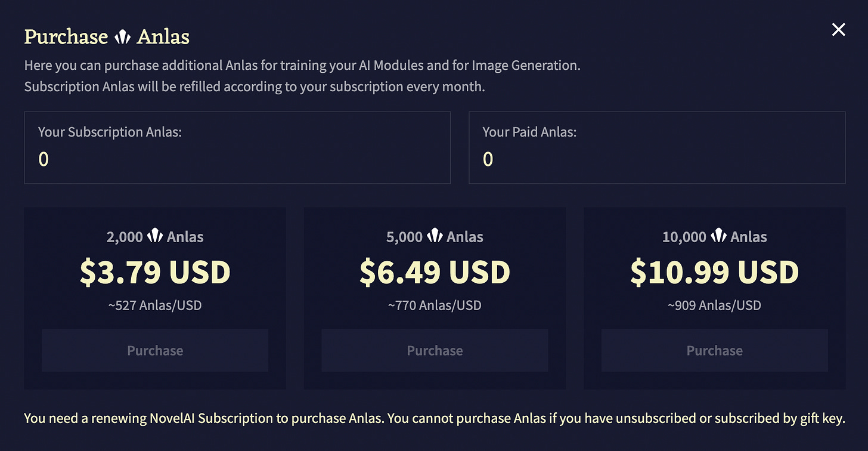Select the $6.49 USD price
Viewport: 868px width, 451px height.
(x=435, y=272)
